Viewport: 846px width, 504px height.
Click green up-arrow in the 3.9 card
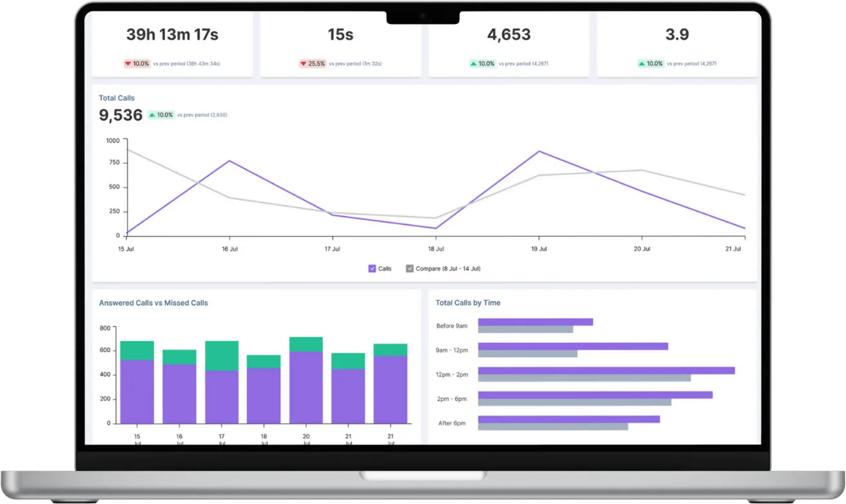(642, 64)
